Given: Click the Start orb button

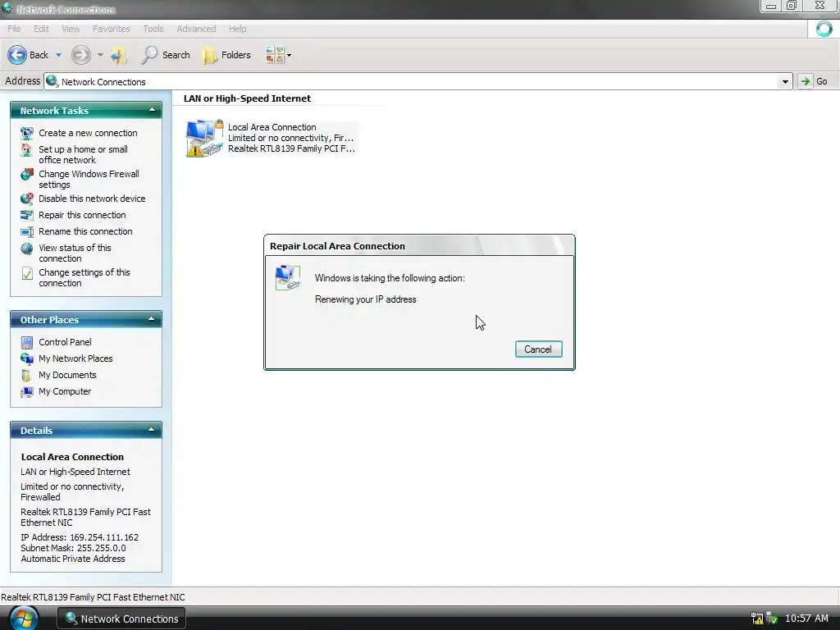Looking at the screenshot, I should tap(23, 619).
